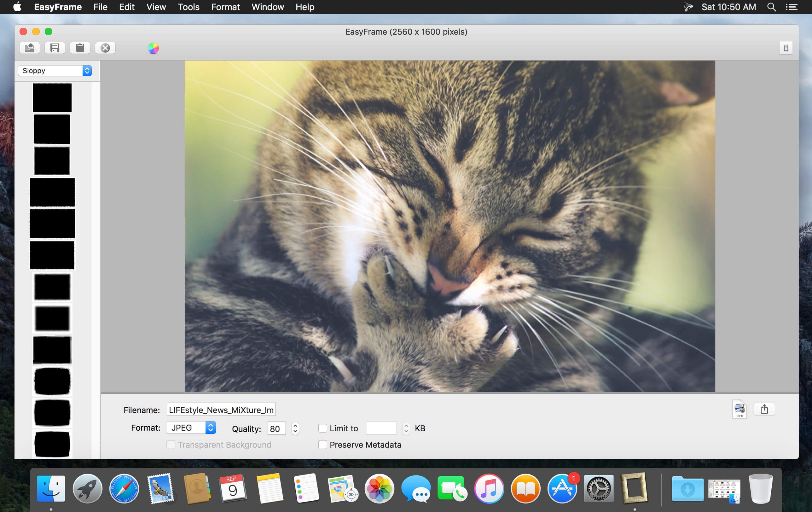The image size is (812, 512).
Task: Open the JPEG format dropdown
Action: pyautogui.click(x=191, y=428)
